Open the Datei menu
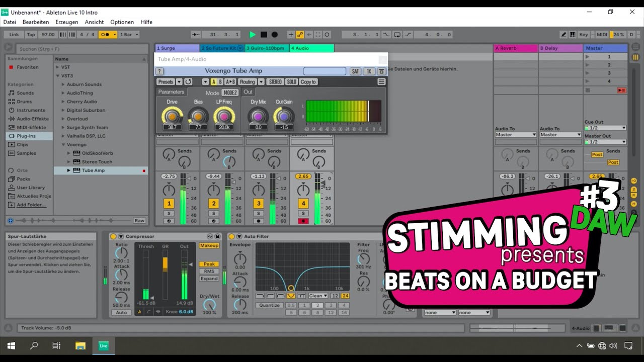The image size is (644, 362). (x=10, y=22)
